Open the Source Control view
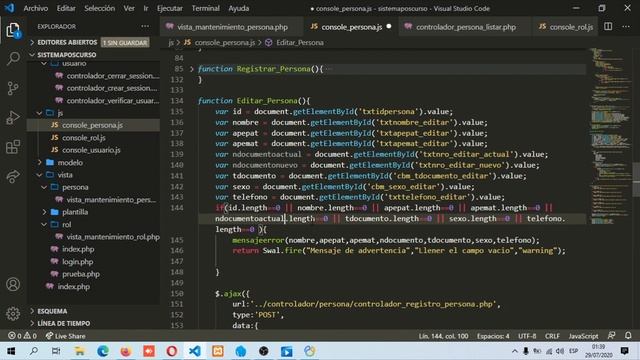Screen dimensions: 640x360 point(13,88)
